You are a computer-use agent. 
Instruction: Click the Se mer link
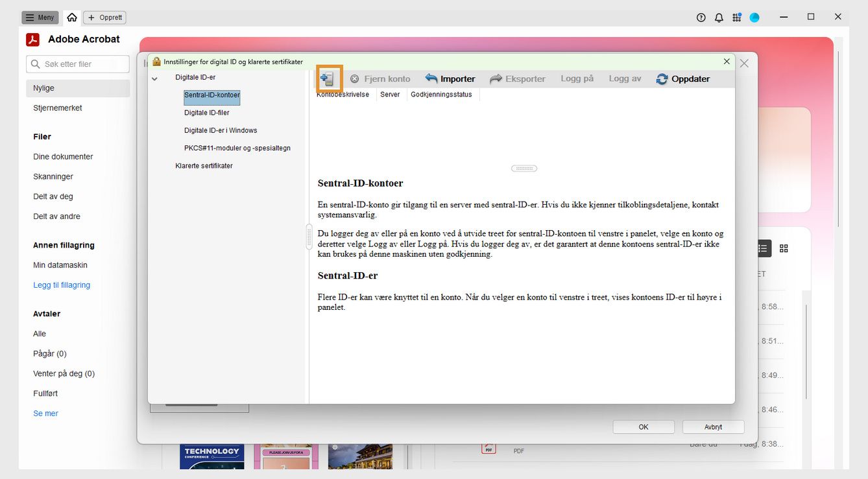(x=45, y=414)
